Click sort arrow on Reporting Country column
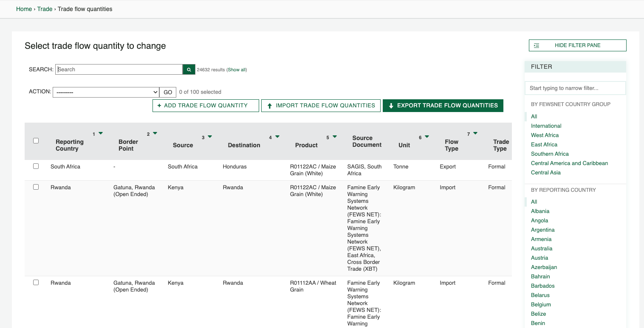The width and height of the screenshot is (644, 328). (101, 134)
